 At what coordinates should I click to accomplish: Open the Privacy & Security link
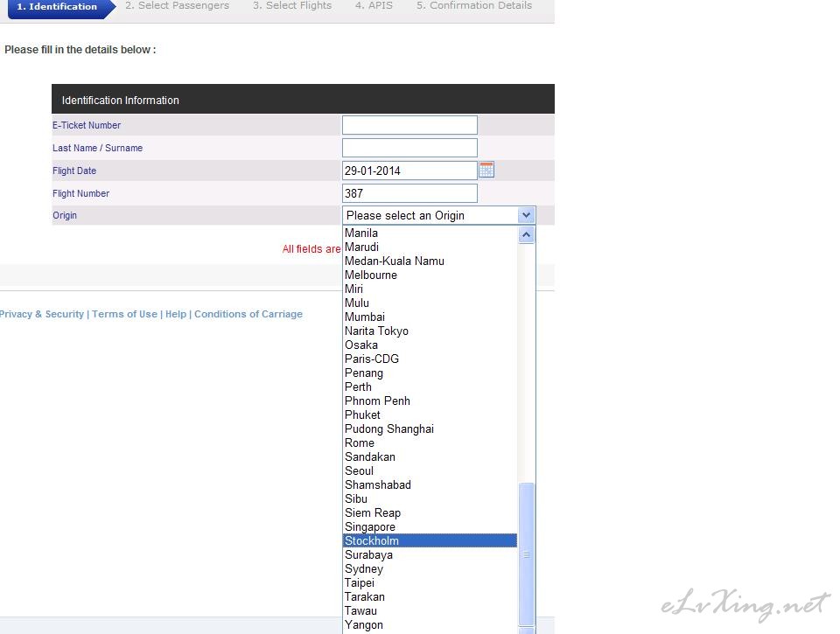(x=42, y=314)
